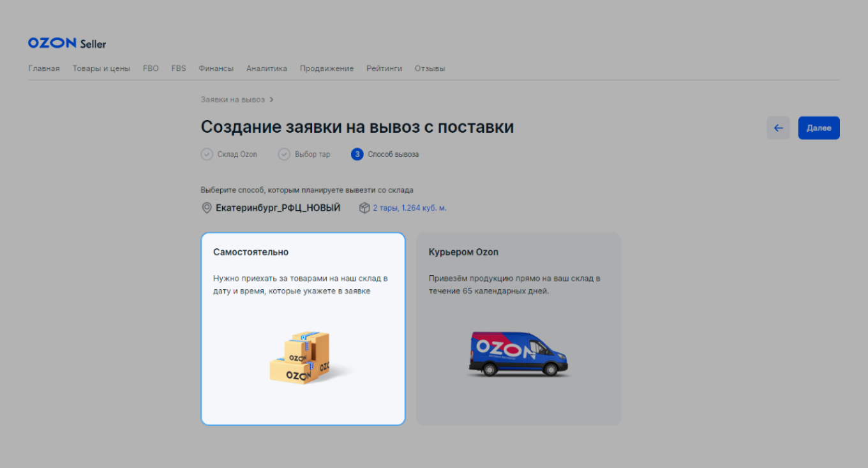Click the back arrow button
The image size is (868, 468).
click(778, 128)
